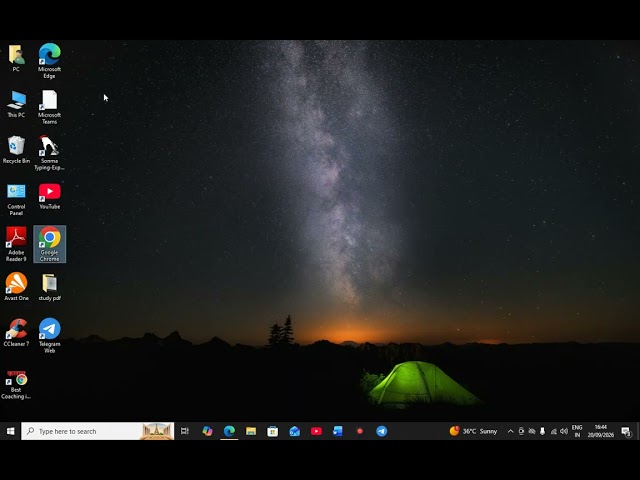Open the notification action center

click(x=626, y=431)
